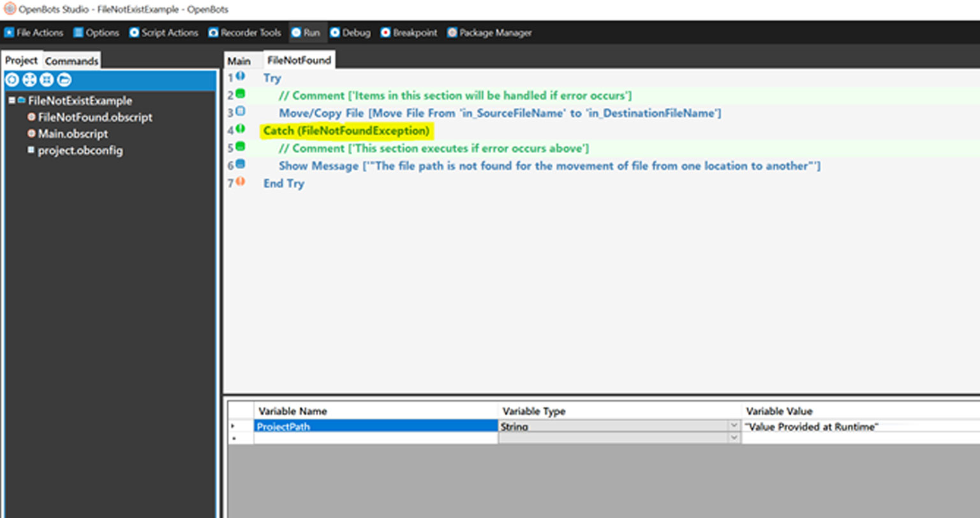Image resolution: width=980 pixels, height=518 pixels.
Task: Click the Move/Copy File icon on line 3
Action: pos(241,112)
